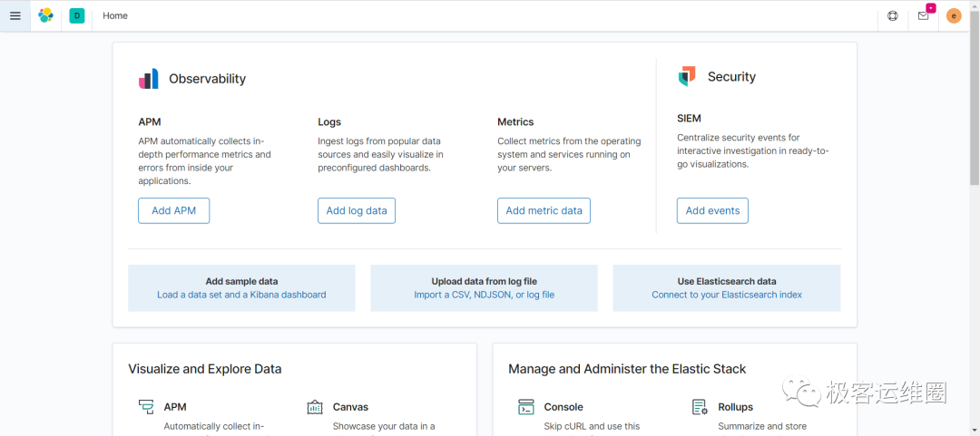Viewport: 980px width, 436px height.
Task: Click Connect to your Elasticsearch index
Action: (x=727, y=295)
